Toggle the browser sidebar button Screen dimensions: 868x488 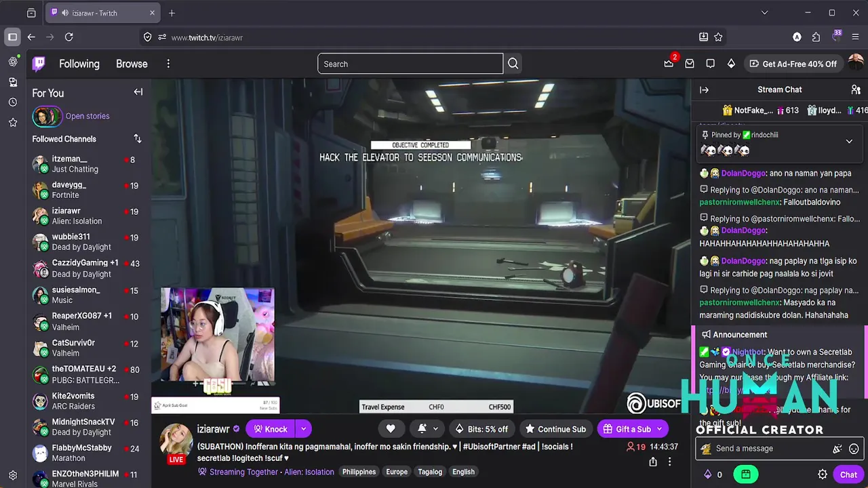pos(12,37)
